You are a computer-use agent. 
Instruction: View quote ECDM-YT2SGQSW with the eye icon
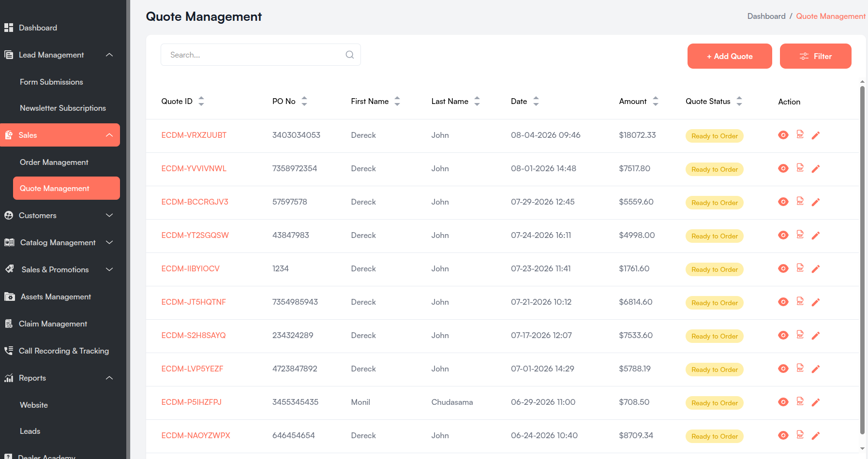click(x=783, y=235)
